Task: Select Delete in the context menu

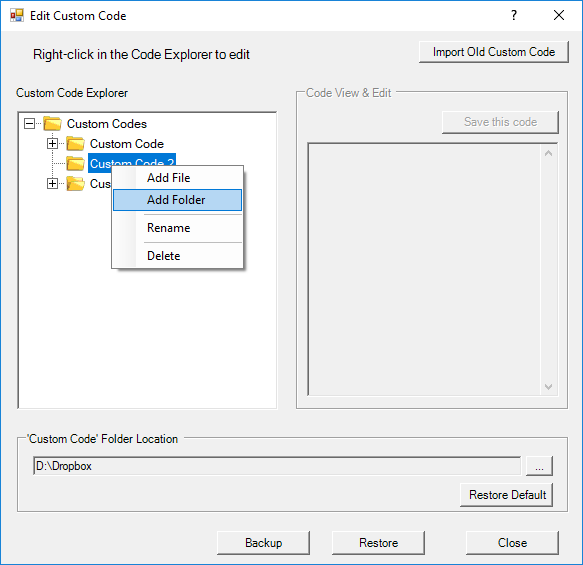Action: click(x=177, y=256)
